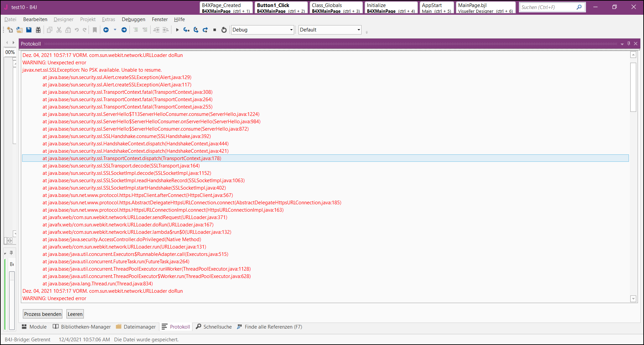The image size is (644, 345).
Task: Open the Hilfe menu
Action: 179,19
